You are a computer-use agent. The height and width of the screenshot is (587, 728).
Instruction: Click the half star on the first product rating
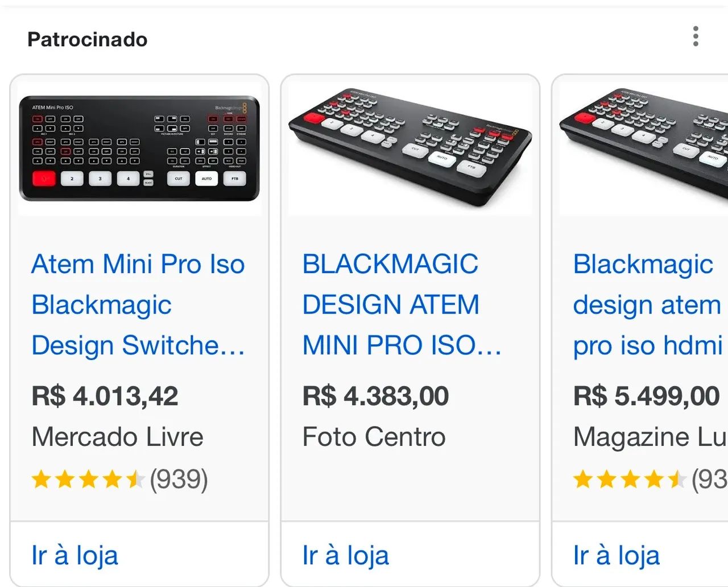click(x=136, y=481)
